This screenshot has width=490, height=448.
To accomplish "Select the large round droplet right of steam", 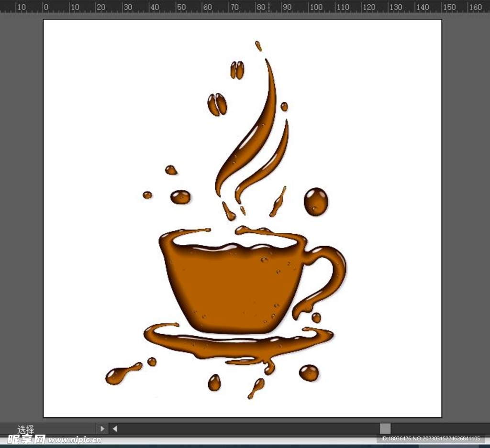I will click(316, 201).
